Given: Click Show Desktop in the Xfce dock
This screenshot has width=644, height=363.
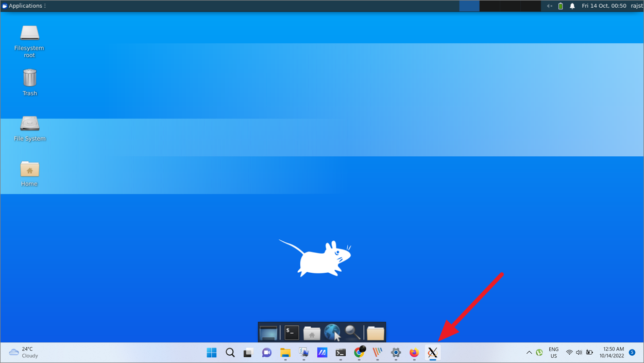Looking at the screenshot, I should (x=268, y=333).
